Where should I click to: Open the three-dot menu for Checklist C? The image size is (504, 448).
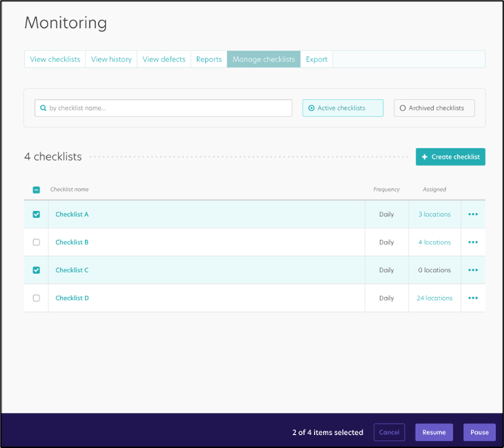point(472,270)
